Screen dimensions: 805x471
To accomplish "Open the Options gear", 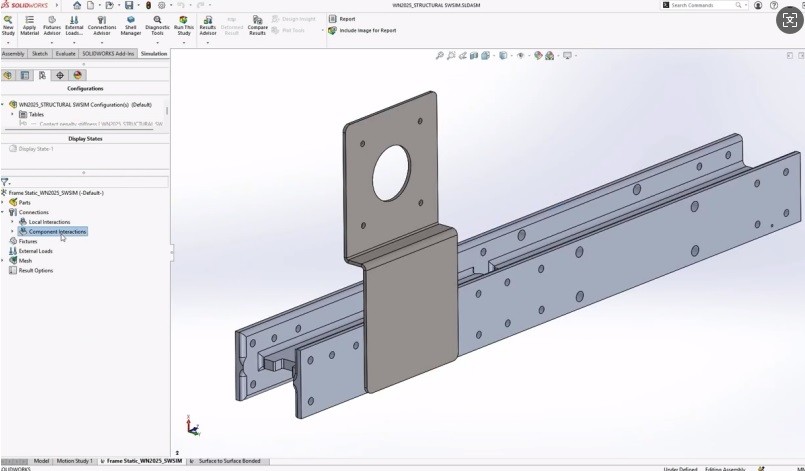I will [162, 5].
